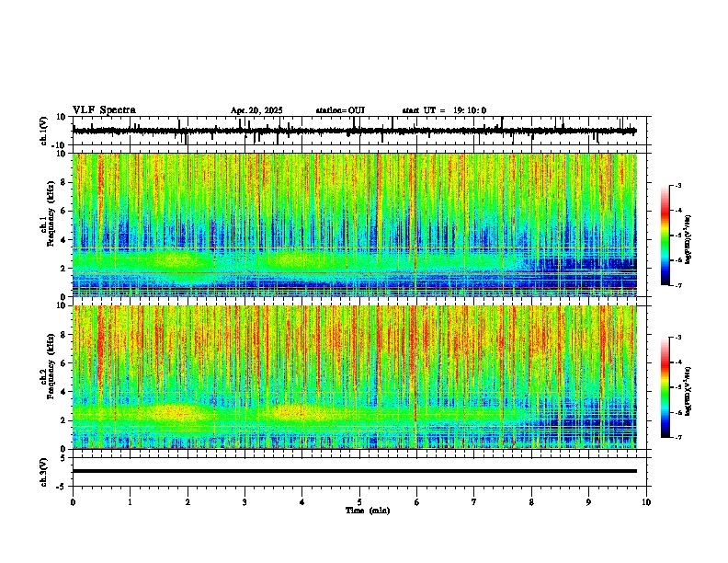This screenshot has width=728, height=563.
Task: Click time axis tick label '9'
Action: click(588, 502)
